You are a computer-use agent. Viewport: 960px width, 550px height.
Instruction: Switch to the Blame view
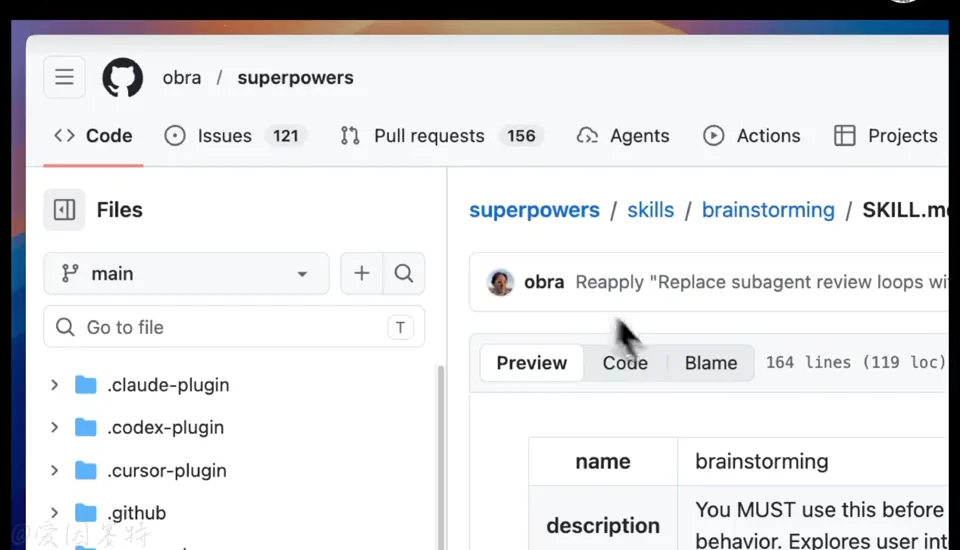click(711, 363)
